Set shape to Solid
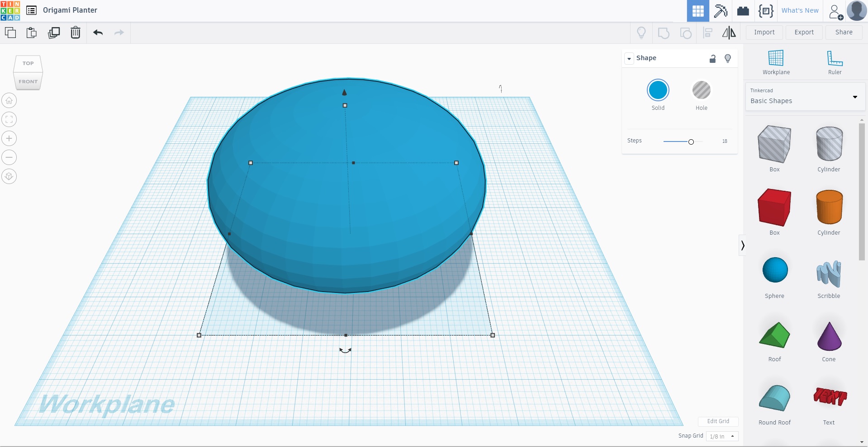This screenshot has width=868, height=448. pyautogui.click(x=658, y=90)
